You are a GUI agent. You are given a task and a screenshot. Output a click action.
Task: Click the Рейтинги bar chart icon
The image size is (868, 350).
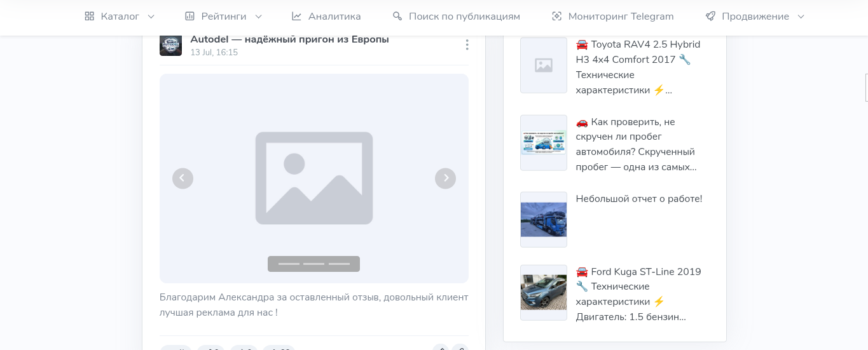coord(189,17)
